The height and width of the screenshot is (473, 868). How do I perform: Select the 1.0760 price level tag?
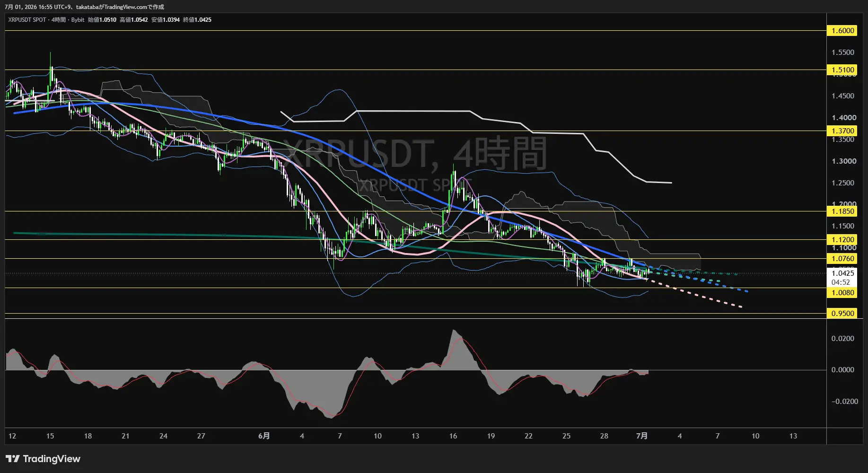(x=842, y=259)
